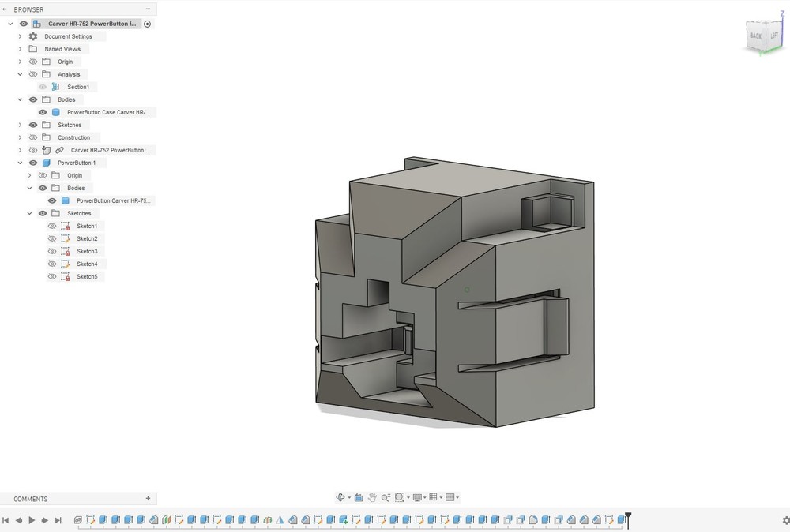The height and width of the screenshot is (532, 790).
Task: Select the Section1 label
Action: tap(78, 87)
